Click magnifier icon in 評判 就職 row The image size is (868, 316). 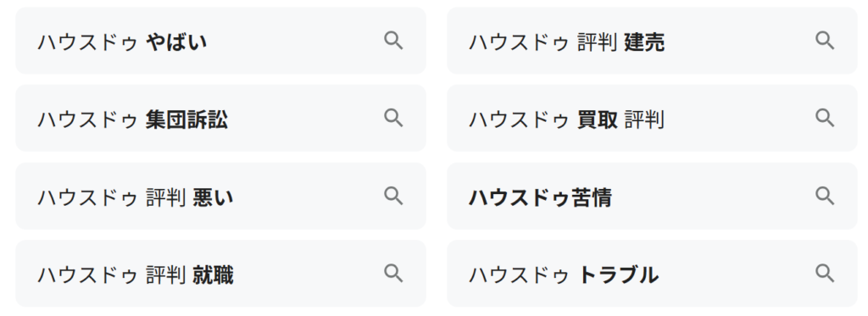point(393,274)
